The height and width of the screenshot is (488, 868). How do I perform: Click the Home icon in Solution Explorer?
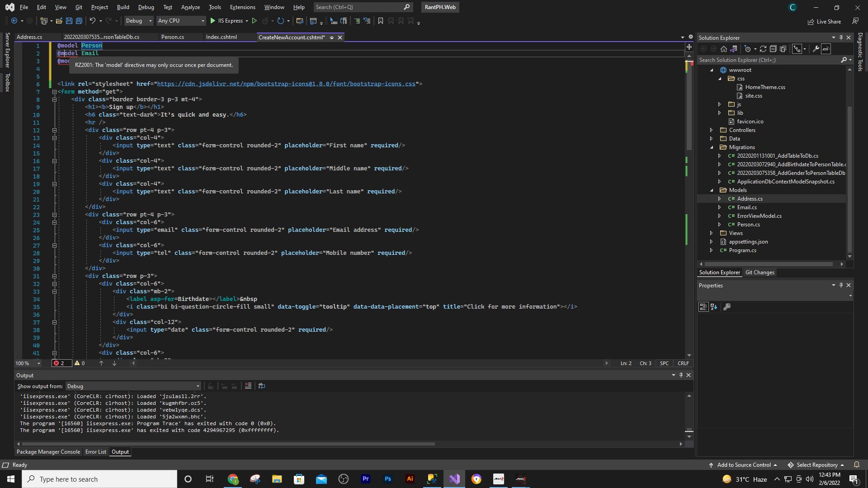(x=724, y=49)
